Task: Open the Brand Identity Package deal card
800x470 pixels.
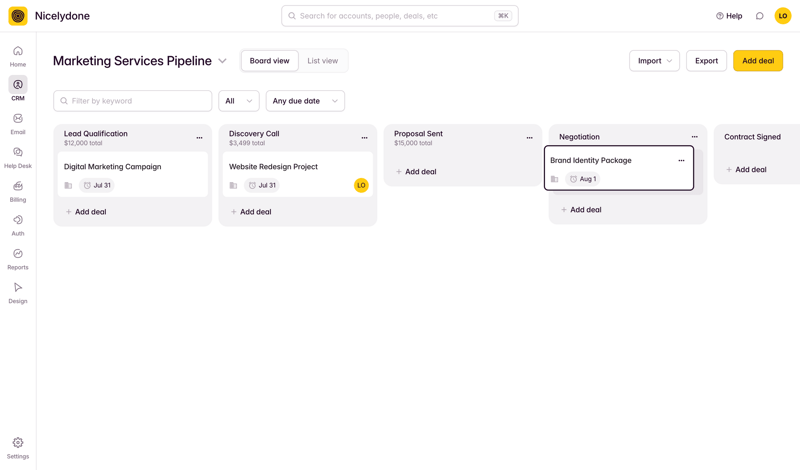Action: [x=619, y=168]
